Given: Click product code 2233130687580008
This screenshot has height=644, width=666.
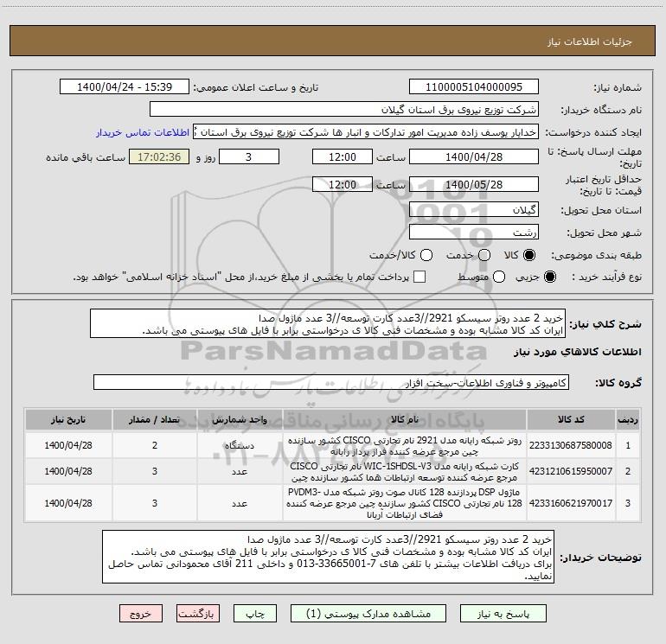Looking at the screenshot, I should 571,445.
